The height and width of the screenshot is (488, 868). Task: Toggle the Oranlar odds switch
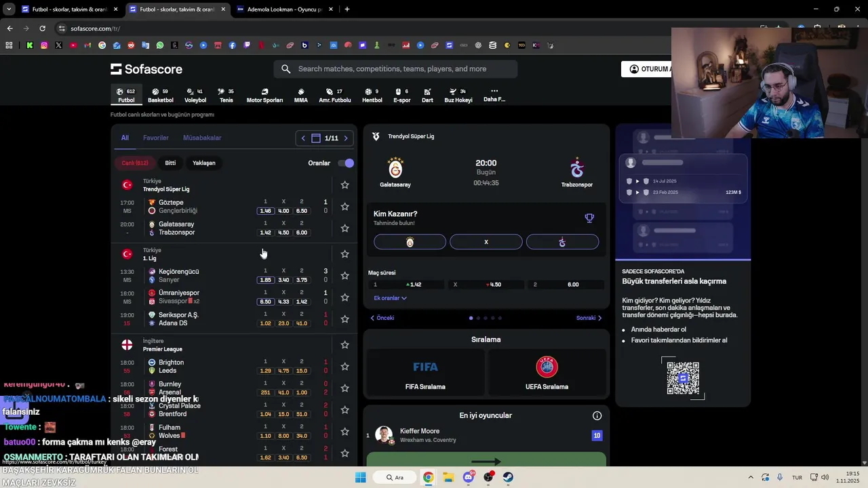click(346, 163)
